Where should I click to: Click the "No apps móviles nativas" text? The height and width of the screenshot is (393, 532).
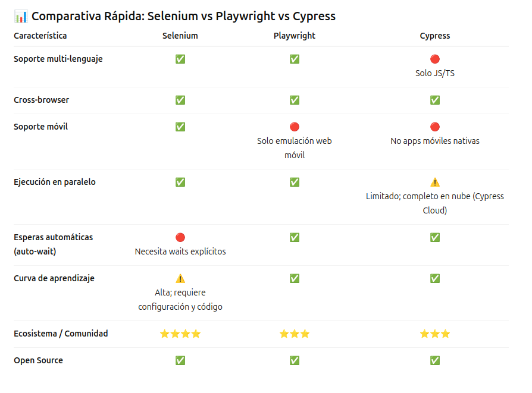tap(435, 141)
